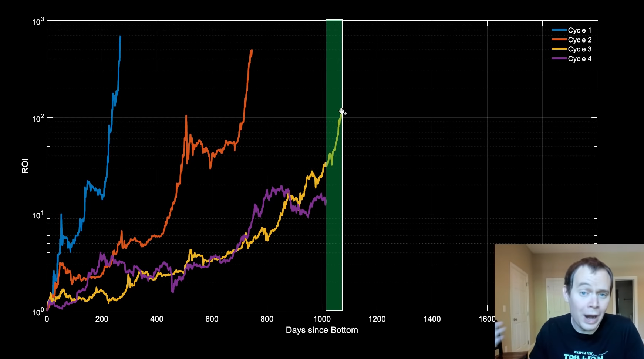
Task: Select the Cycle 2 legend text entry
Action: click(580, 40)
